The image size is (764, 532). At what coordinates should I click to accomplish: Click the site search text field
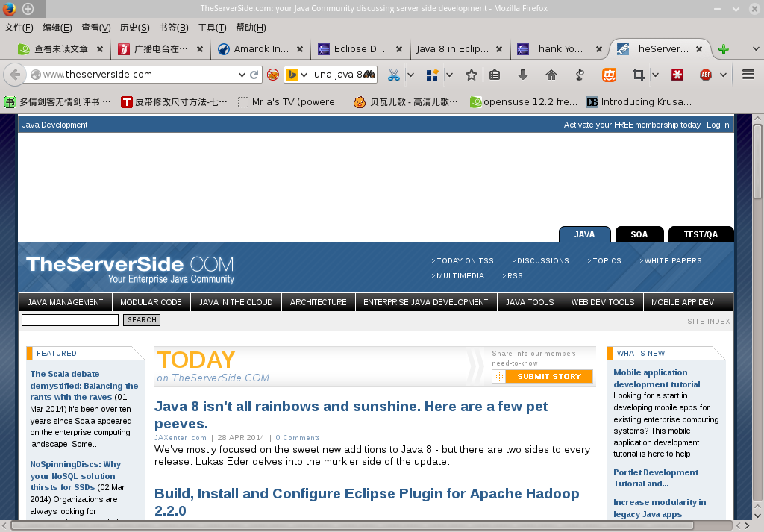(x=70, y=320)
